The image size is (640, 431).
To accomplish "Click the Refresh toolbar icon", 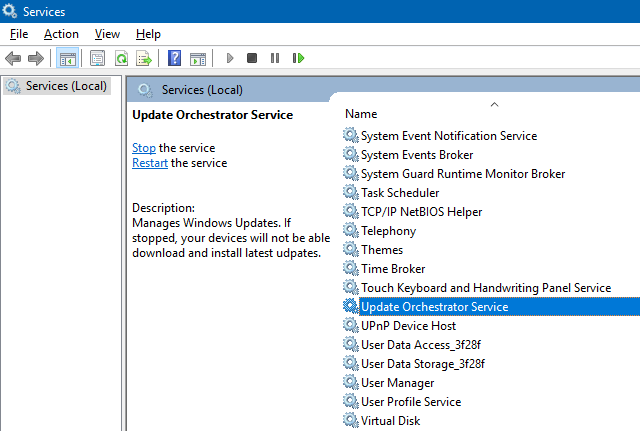I will (x=121, y=59).
